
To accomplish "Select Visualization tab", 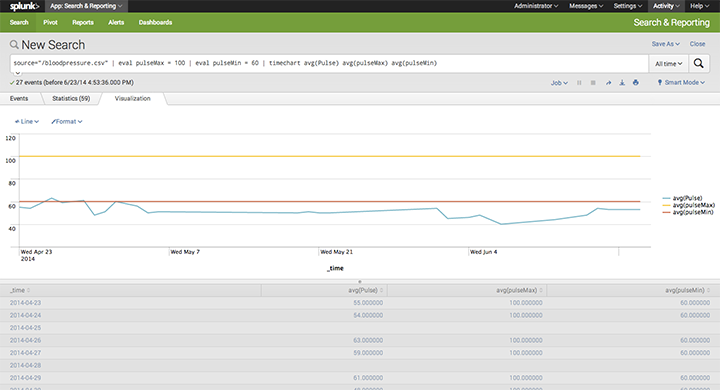I will tap(132, 98).
